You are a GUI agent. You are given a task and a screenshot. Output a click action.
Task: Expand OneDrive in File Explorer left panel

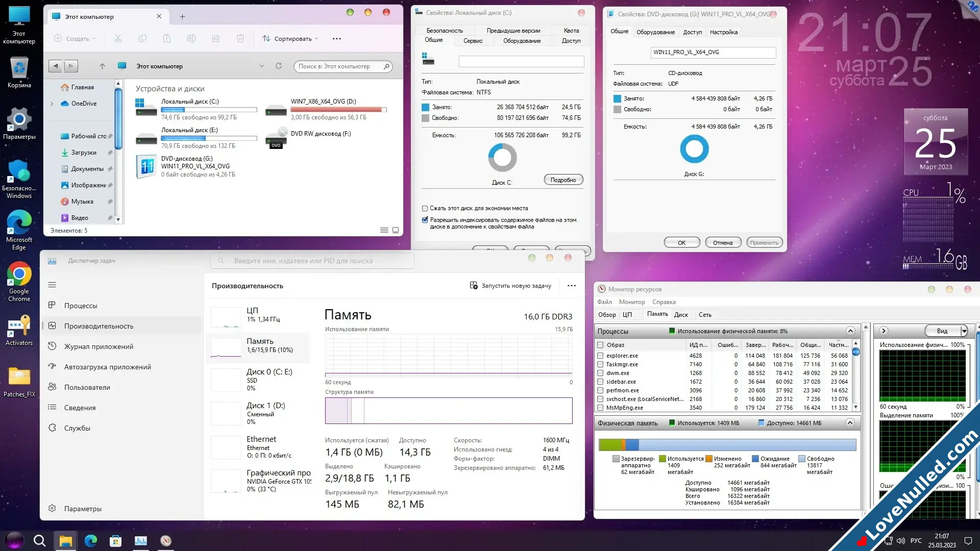pyautogui.click(x=53, y=103)
